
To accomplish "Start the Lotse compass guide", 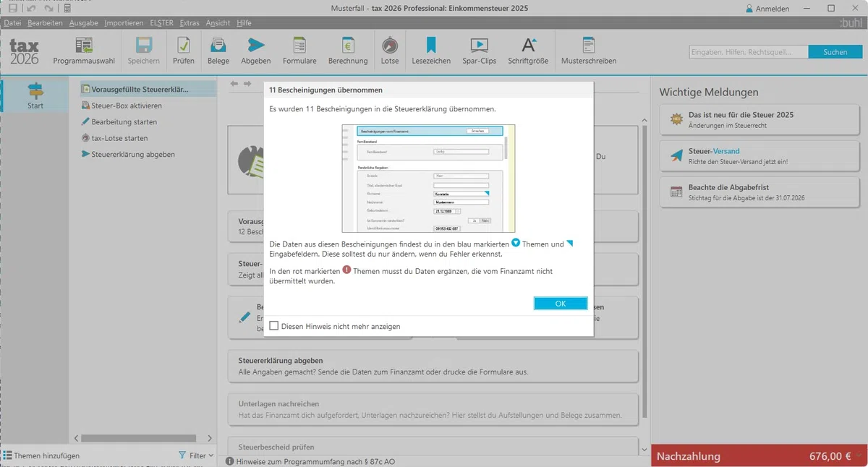I will 390,51.
